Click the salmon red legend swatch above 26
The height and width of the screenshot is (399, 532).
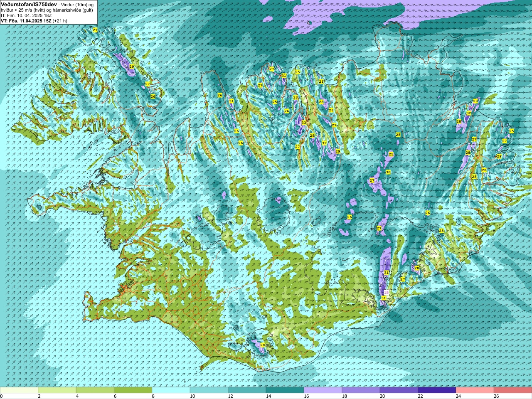[x=513, y=390]
